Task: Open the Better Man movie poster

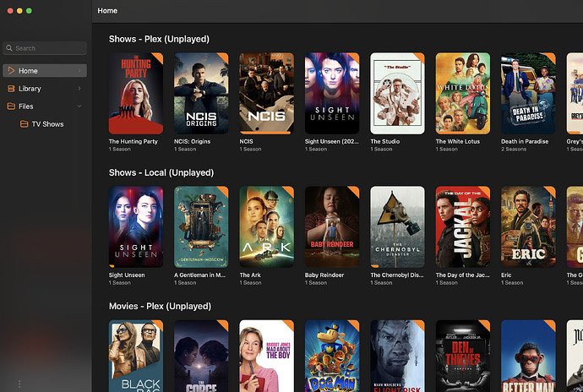Action: tap(528, 356)
